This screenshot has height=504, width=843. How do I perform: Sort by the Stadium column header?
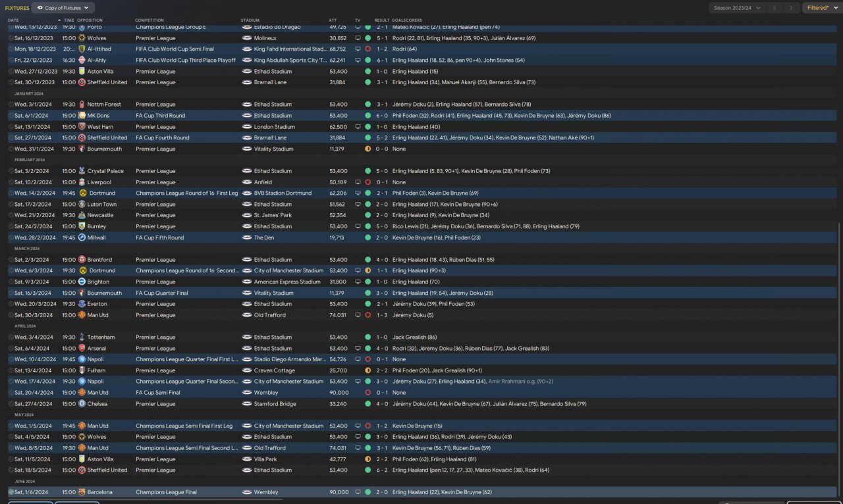(250, 20)
